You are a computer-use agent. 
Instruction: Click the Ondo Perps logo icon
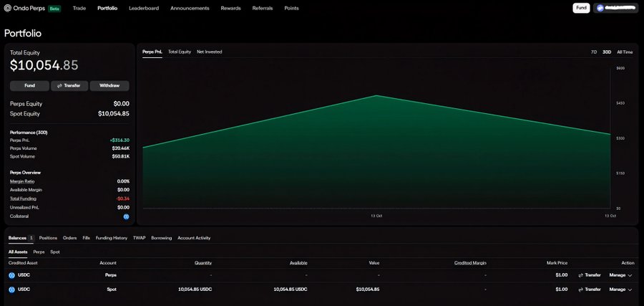(x=7, y=8)
